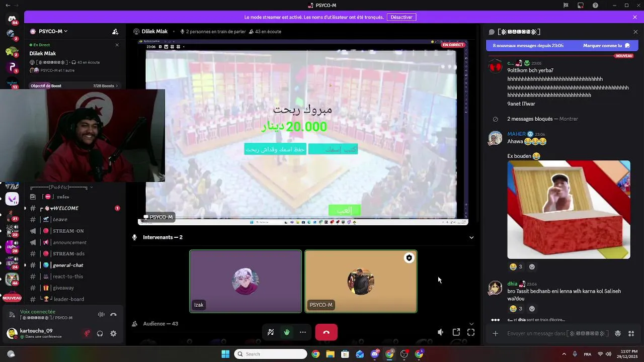Click Désactiver streamer mode button
This screenshot has height=362, width=644.
click(401, 17)
